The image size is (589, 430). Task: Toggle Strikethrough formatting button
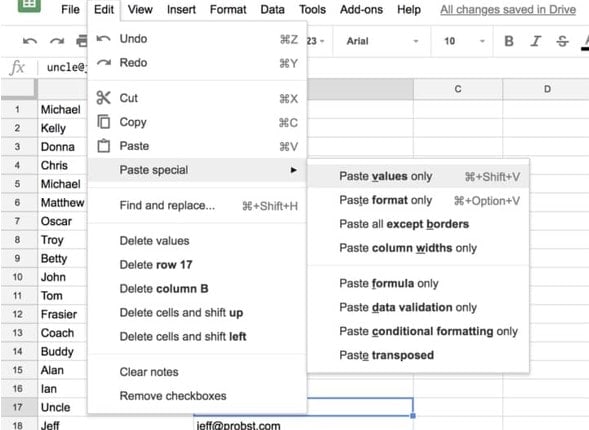(x=562, y=41)
